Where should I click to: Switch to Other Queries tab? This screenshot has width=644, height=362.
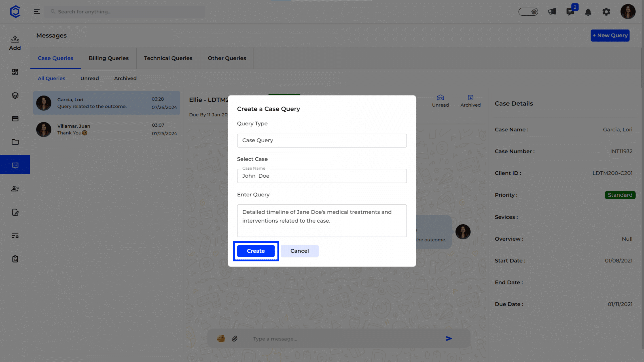point(227,58)
